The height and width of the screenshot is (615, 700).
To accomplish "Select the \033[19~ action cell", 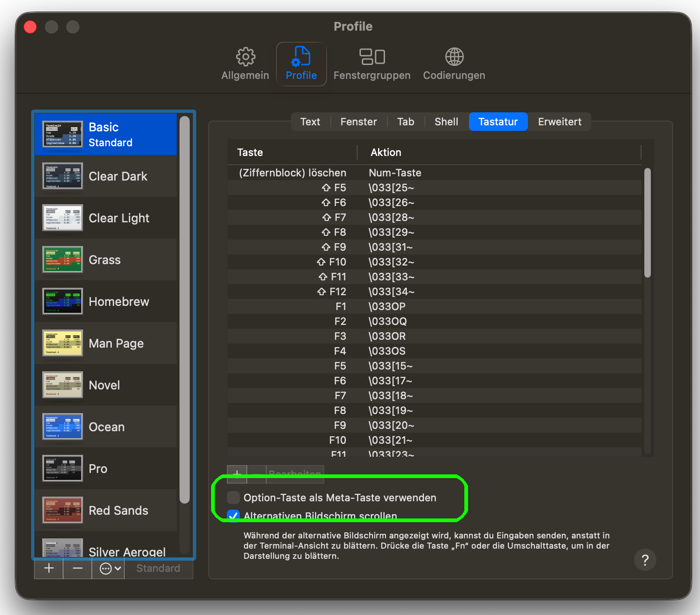I will coord(391,410).
